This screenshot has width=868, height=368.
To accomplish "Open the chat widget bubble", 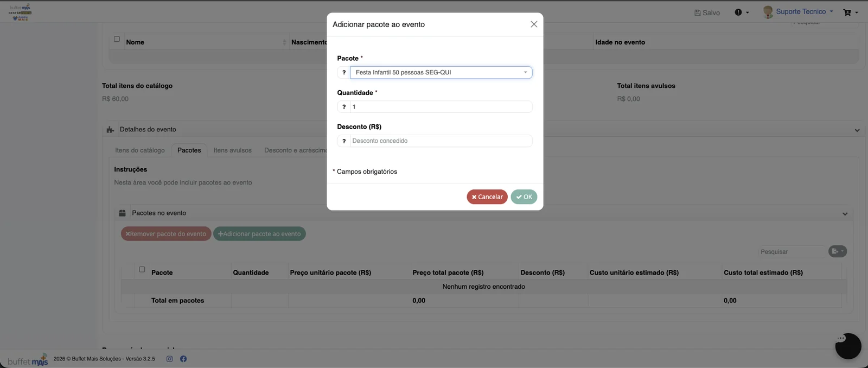I will click(x=848, y=346).
